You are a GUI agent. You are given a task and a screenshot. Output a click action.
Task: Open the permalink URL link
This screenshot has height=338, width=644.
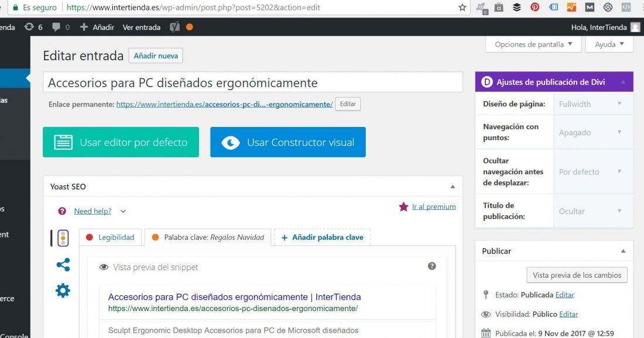(x=224, y=104)
